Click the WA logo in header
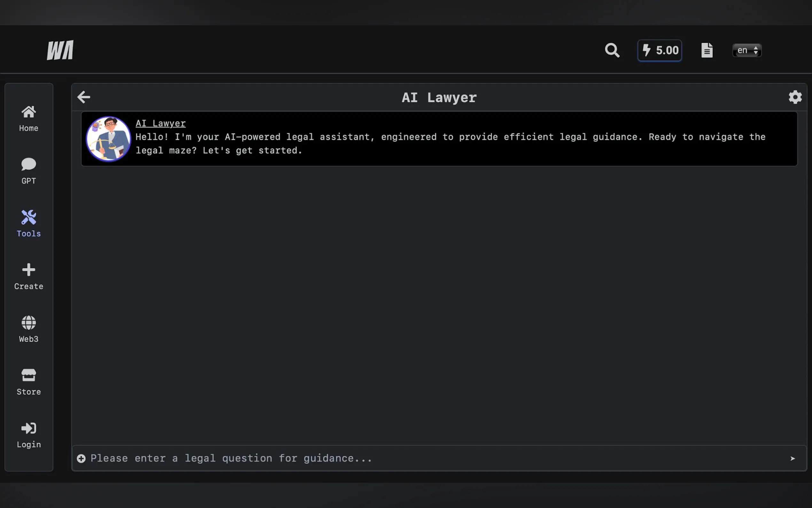The height and width of the screenshot is (508, 812). [60, 51]
